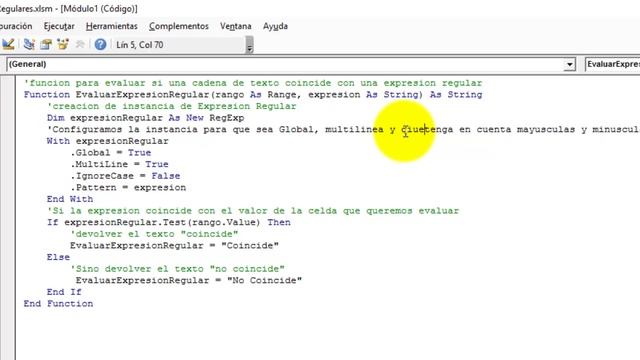
Task: Click the Else keyword line
Action: point(58,258)
